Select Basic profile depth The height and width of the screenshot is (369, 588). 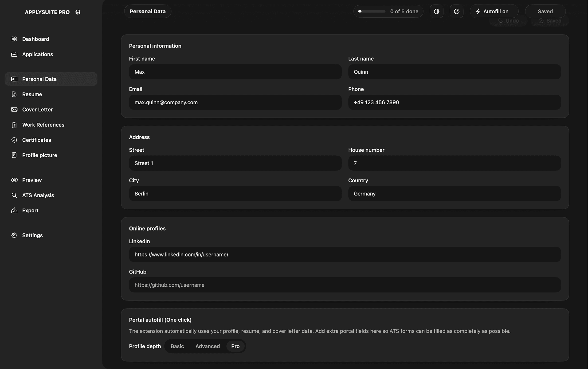[177, 346]
